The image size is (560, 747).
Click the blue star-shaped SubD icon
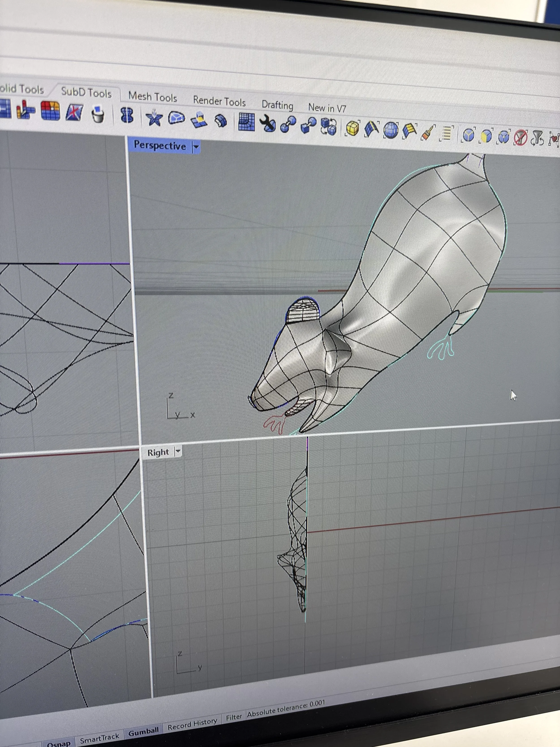(154, 118)
